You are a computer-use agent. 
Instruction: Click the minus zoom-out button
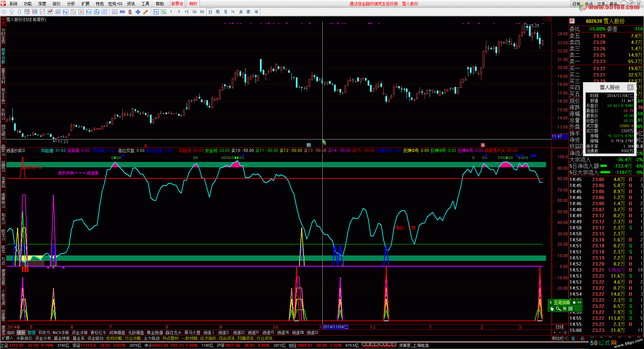(559, 333)
